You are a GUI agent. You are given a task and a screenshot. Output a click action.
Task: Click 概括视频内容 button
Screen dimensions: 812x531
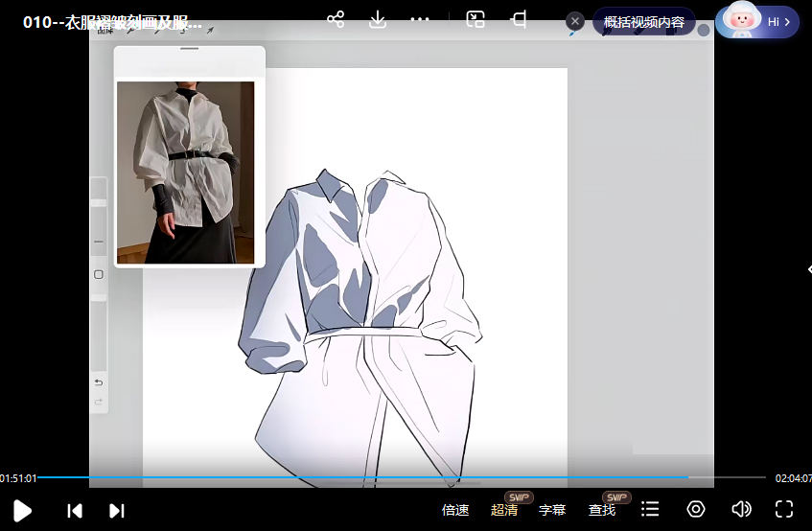(643, 21)
